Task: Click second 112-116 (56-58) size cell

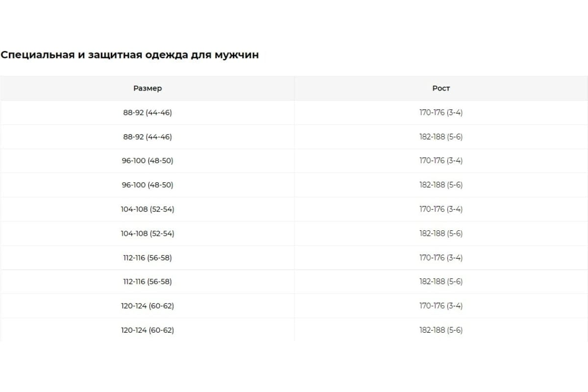Action: 147,282
